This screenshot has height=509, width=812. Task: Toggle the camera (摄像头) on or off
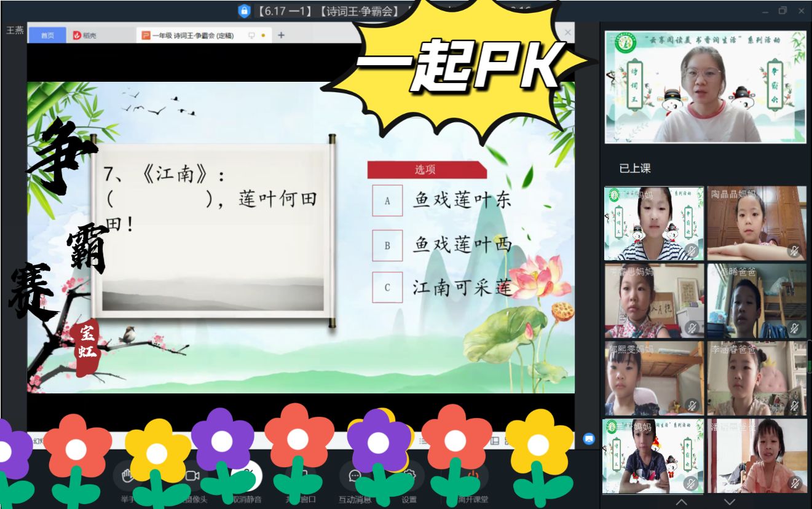tap(192, 476)
